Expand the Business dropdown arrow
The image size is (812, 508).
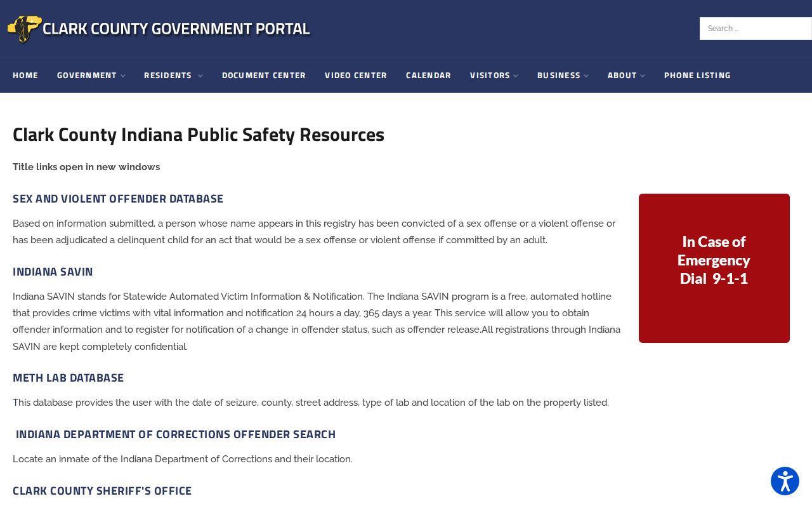pos(586,76)
